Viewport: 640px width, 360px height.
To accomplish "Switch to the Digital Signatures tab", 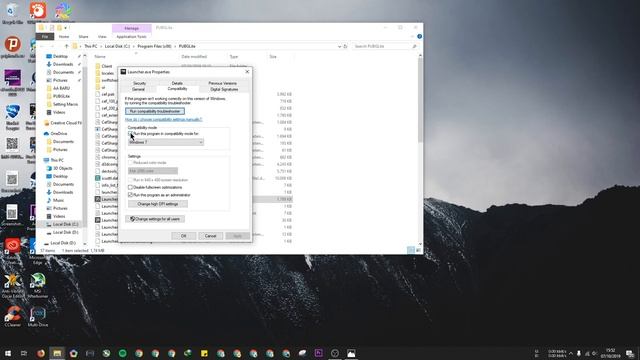I will [224, 89].
